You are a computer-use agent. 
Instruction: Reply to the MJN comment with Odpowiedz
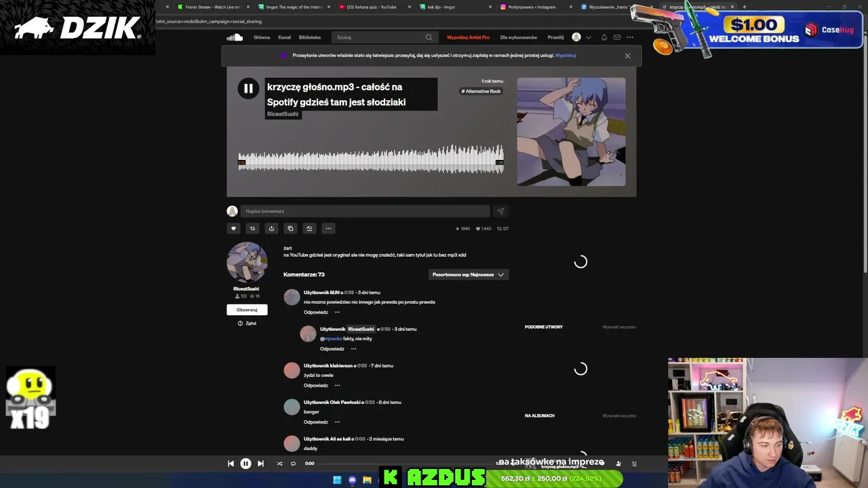[316, 312]
